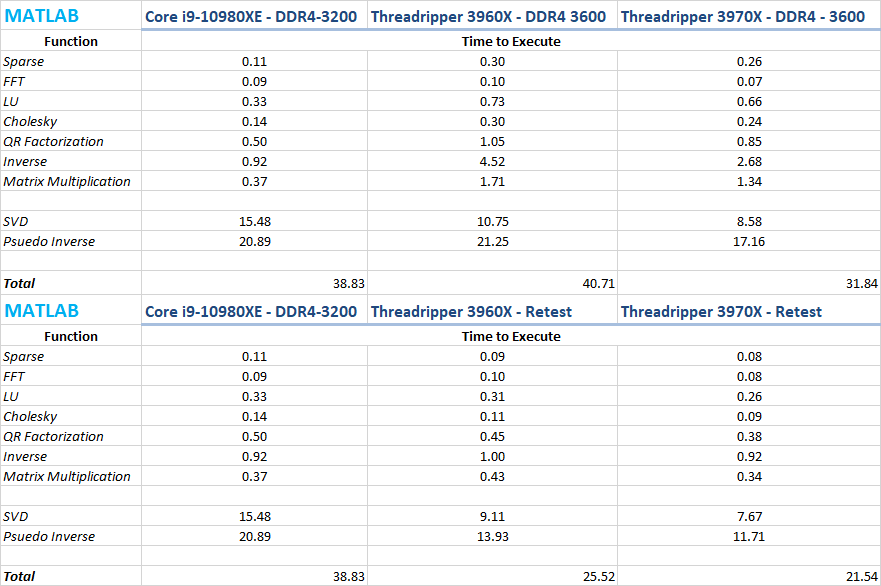Click the Threadripper 3970X DDR4-3600 header
Image resolution: width=881 pixels, height=586 pixels.
[744, 16]
